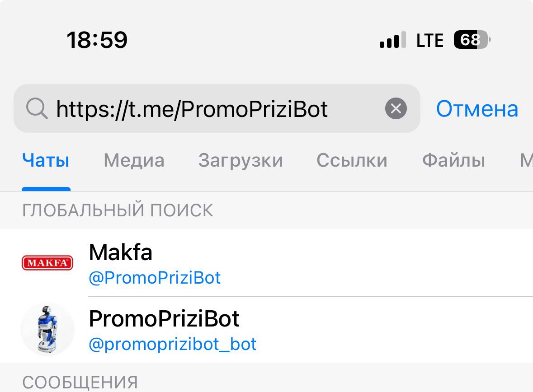Viewport: 533px width, 392px height.
Task: Tap the Makfa red logo avatar
Action: (x=47, y=262)
